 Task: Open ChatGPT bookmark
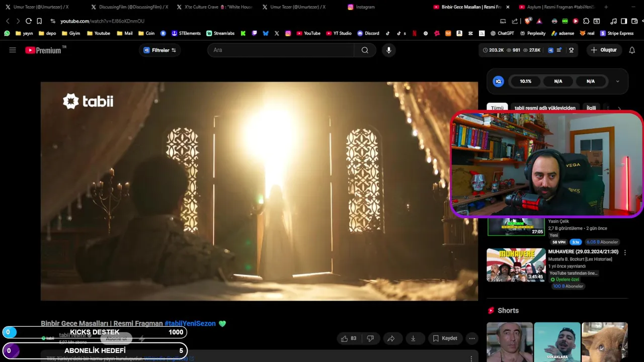coord(503,33)
